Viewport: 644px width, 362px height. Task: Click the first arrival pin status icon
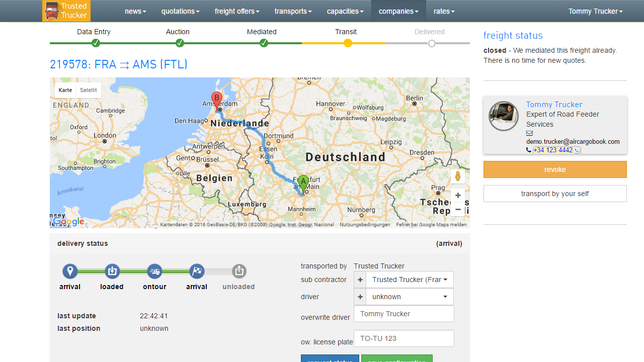tap(70, 271)
